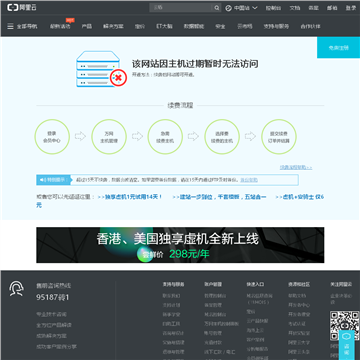Viewport: 360px width, 360px height.
Task: Open the 备份帮助 link in the notice
Action: click(x=249, y=180)
